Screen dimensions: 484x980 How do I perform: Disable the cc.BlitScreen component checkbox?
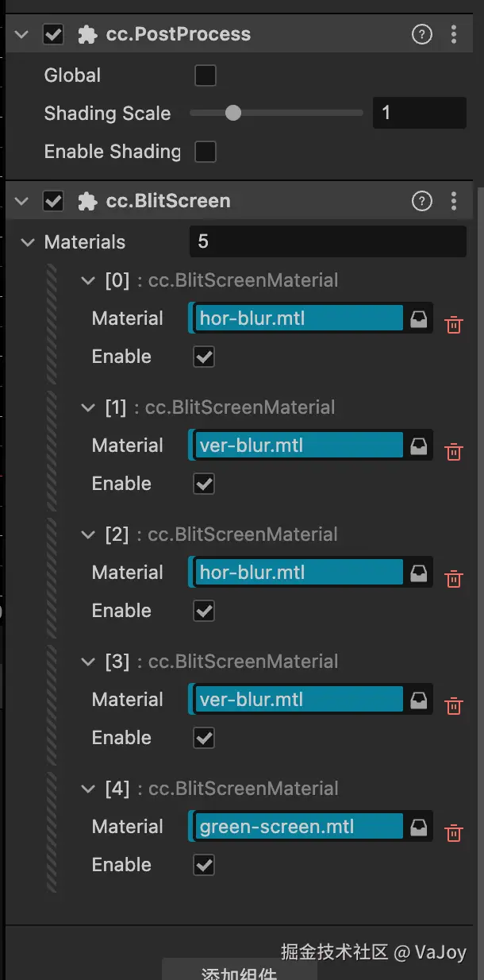(53, 201)
